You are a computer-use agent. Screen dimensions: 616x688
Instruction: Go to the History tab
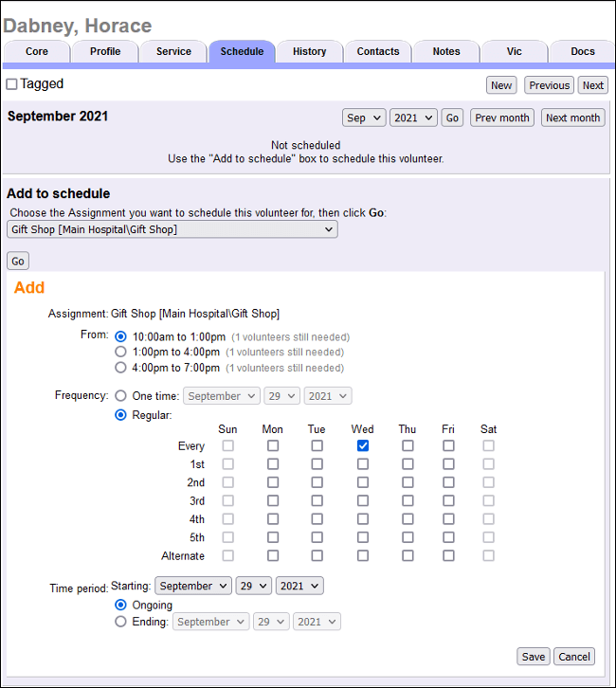[x=310, y=52]
